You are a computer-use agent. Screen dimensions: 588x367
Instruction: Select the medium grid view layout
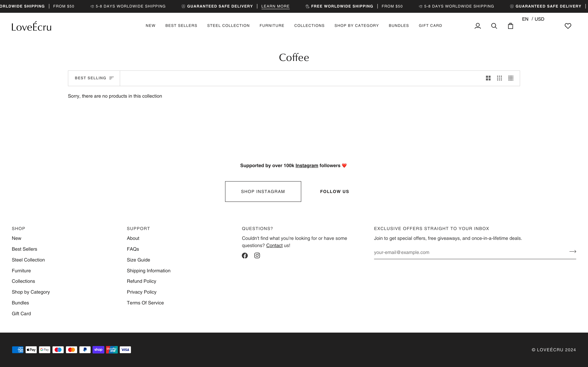[500, 78]
